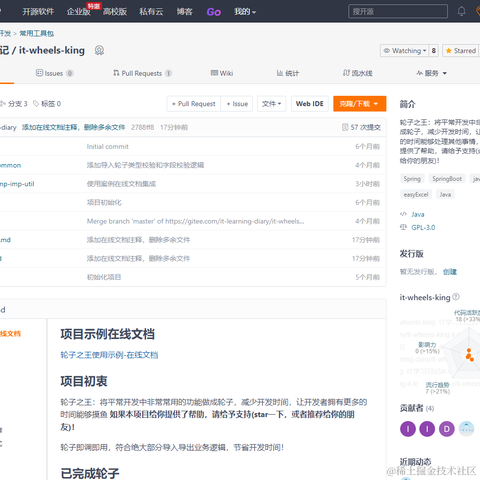
Task: Click the 常用工具包 breadcrumb link
Action: [x=37, y=33]
